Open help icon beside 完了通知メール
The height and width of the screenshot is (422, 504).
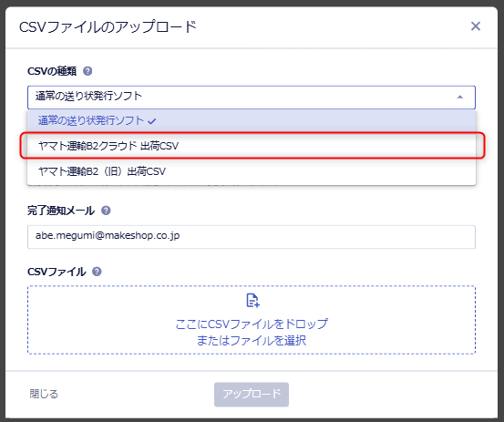coord(106,211)
